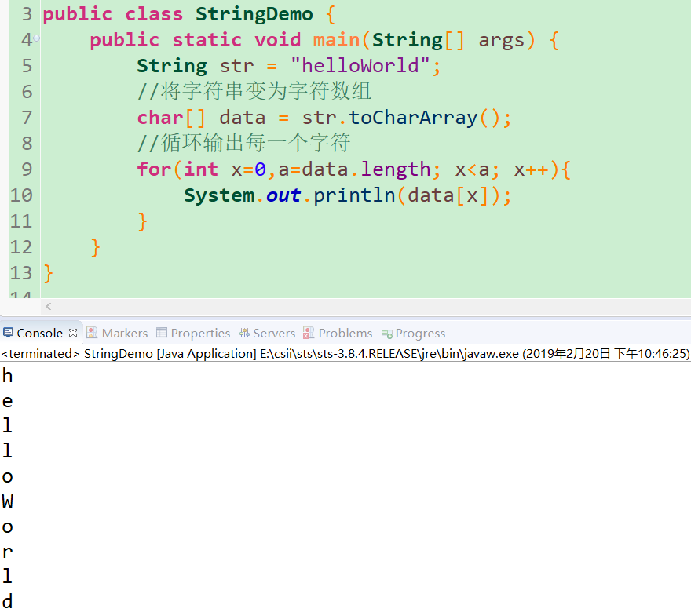Click the console output letter h
The width and height of the screenshot is (691, 616).
(x=8, y=376)
